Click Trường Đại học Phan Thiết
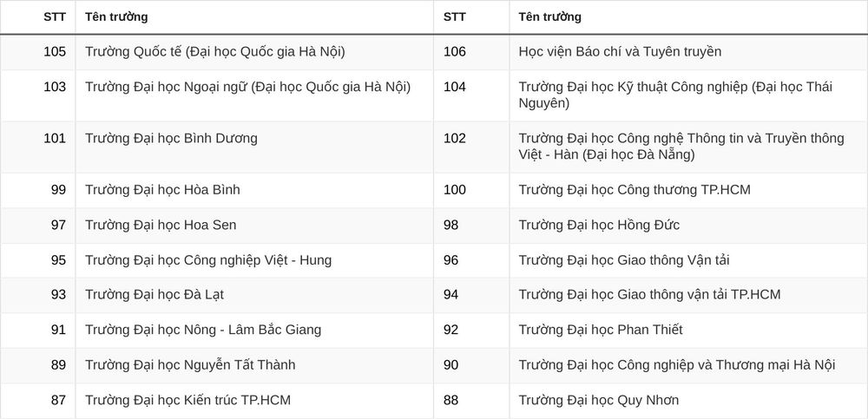 (601, 330)
